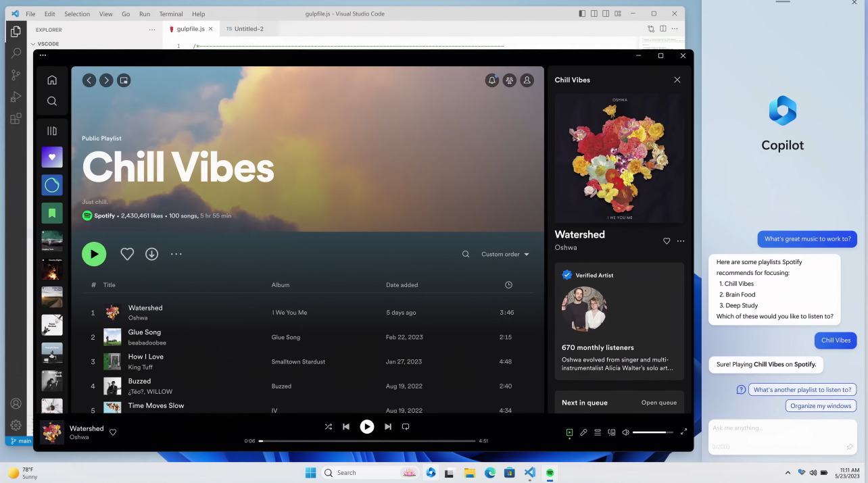
Task: Download the Chill Vibes playlist
Action: click(151, 254)
